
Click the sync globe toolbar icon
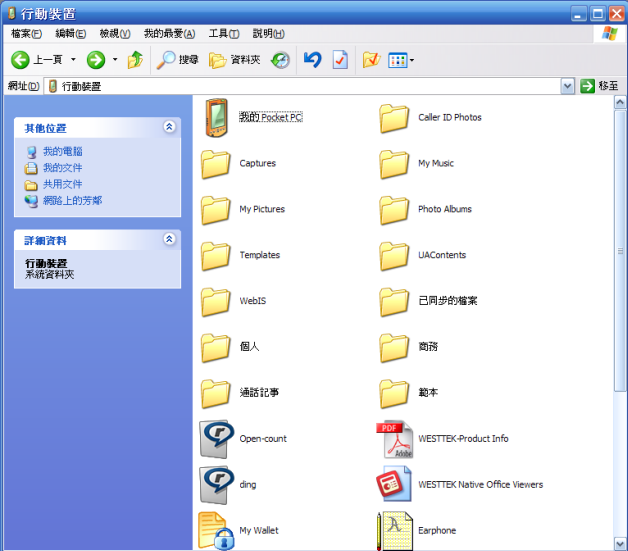pos(280,60)
